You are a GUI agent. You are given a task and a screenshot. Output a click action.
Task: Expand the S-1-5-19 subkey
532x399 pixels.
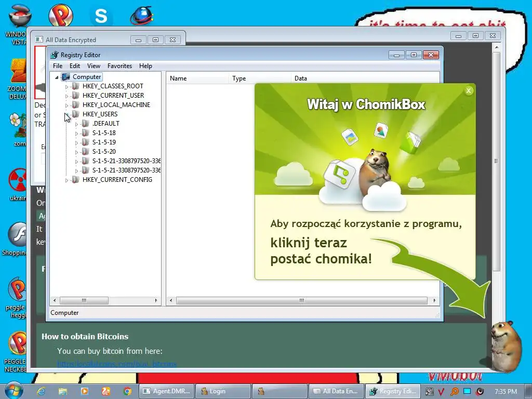pyautogui.click(x=76, y=143)
